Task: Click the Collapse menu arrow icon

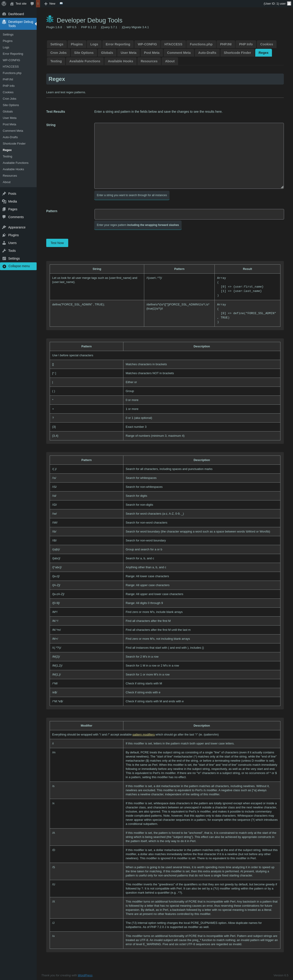Action: [4, 266]
